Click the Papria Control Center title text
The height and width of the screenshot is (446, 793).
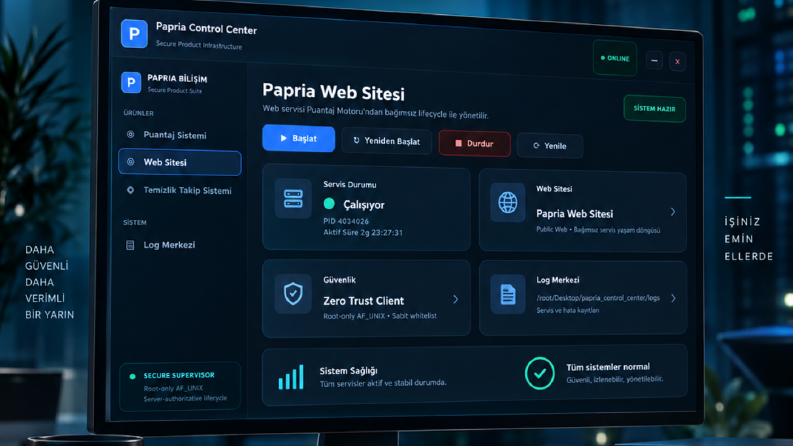[206, 29]
